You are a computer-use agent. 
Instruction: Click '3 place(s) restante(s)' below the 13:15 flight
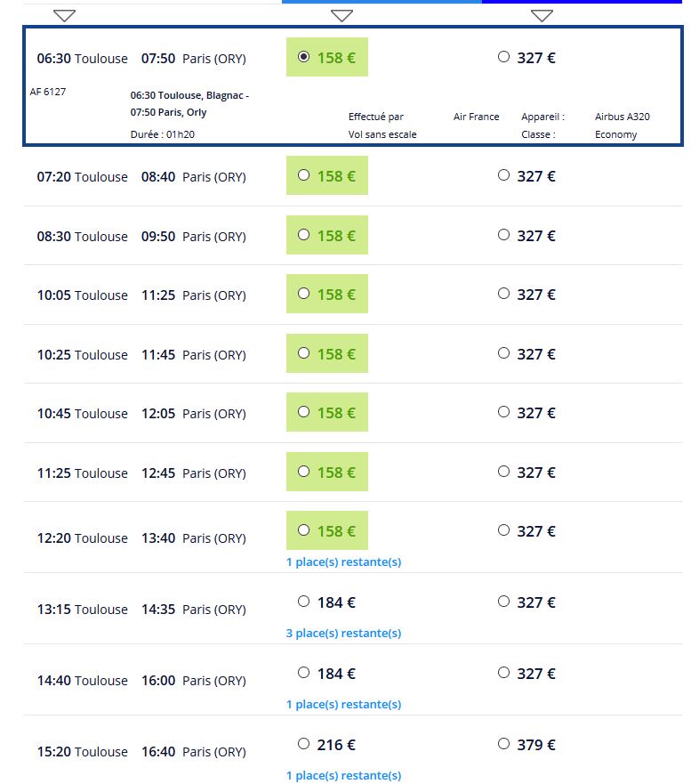click(x=341, y=633)
